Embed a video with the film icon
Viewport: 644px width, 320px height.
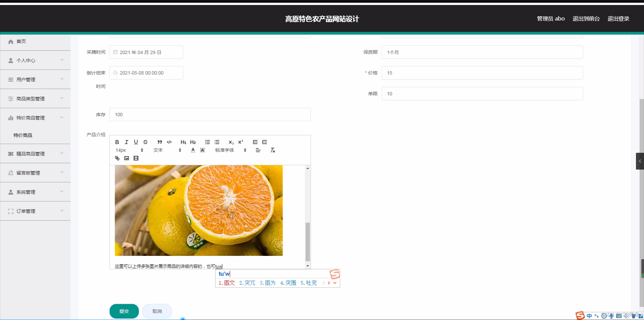[x=136, y=158]
